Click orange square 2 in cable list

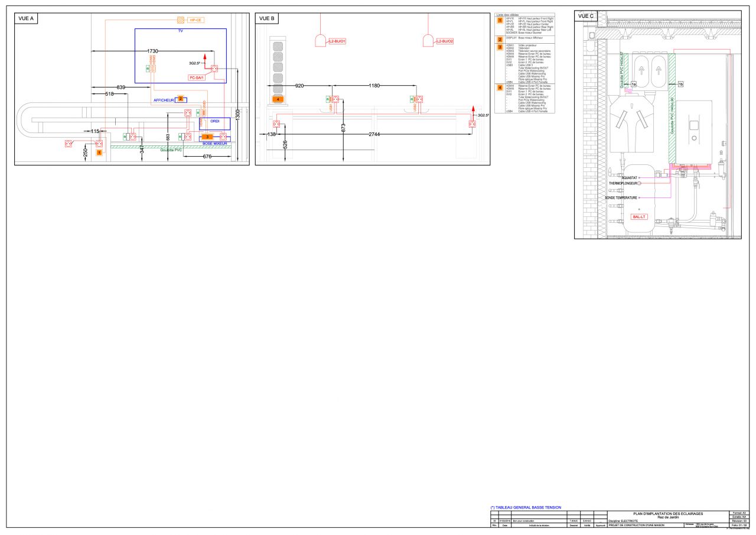coord(500,39)
